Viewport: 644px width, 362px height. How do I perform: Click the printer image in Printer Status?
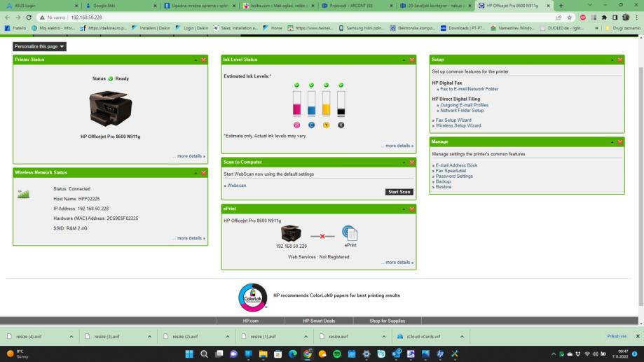click(x=111, y=109)
